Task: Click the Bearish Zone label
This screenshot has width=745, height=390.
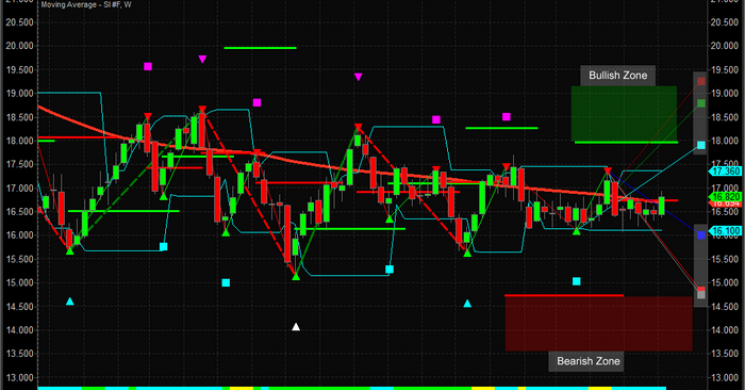Action: pyautogui.click(x=588, y=361)
